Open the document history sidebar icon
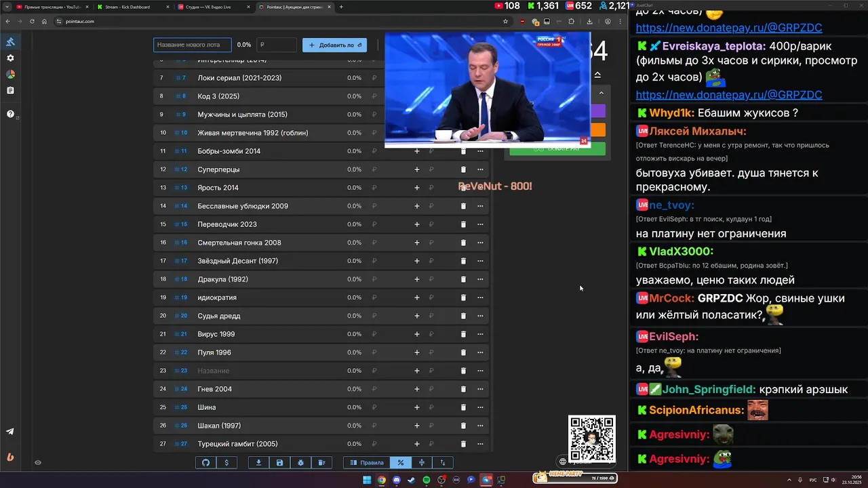This screenshot has width=868, height=488. [x=10, y=90]
